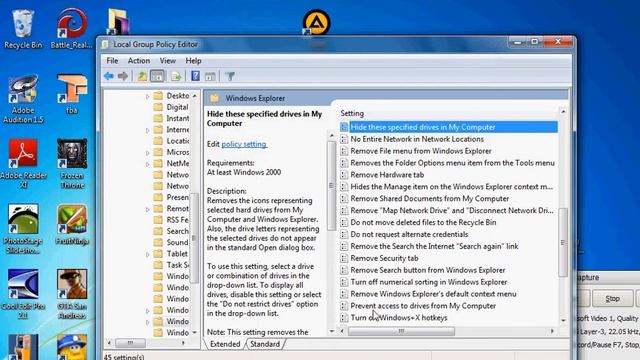Open the View menu
Image resolution: width=640 pixels, height=360 pixels.
(167, 61)
